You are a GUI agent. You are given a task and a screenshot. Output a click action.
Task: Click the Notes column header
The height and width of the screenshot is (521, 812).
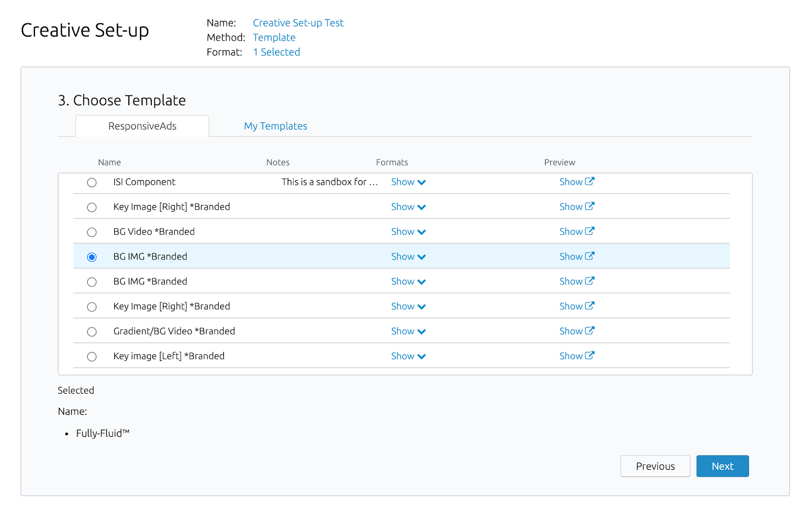tap(278, 162)
